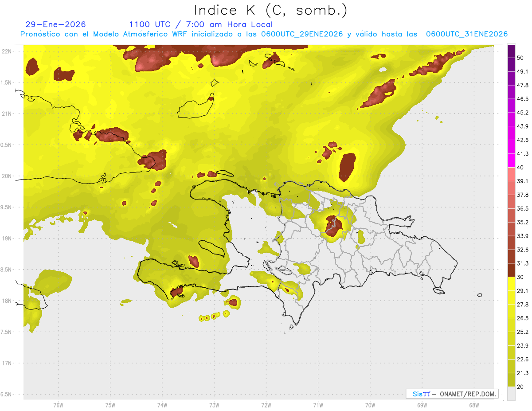Pick the light gray swatch below 20
Image resolution: width=532 pixels, height=411 pixels.
click(x=511, y=393)
